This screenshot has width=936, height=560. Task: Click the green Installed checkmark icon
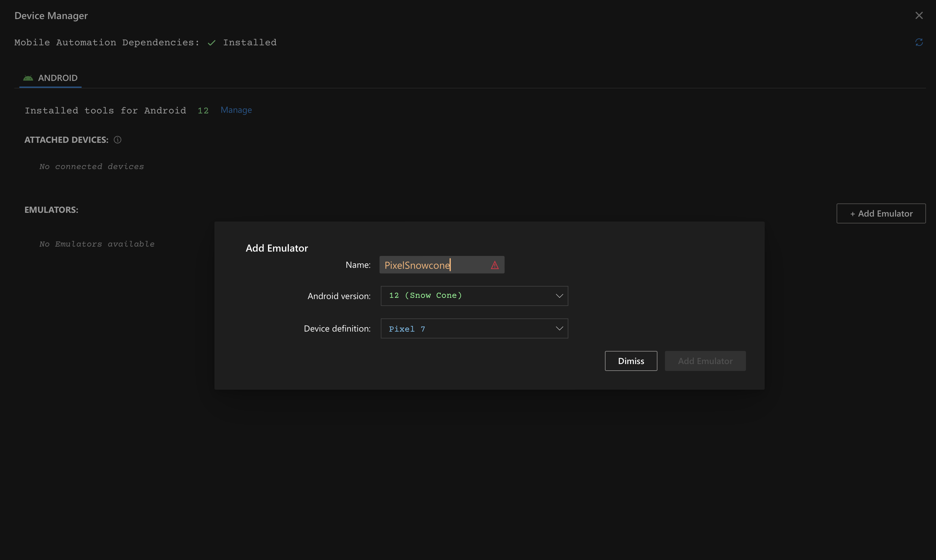click(x=211, y=42)
